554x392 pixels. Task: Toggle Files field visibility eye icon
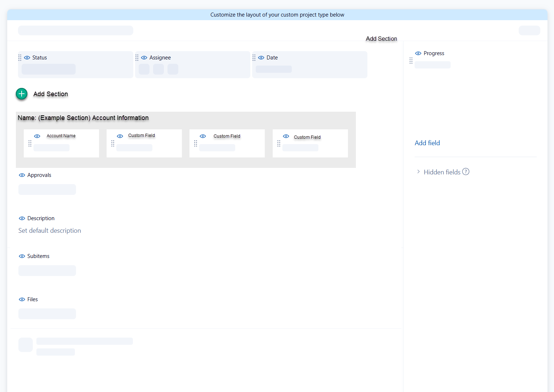click(x=22, y=299)
